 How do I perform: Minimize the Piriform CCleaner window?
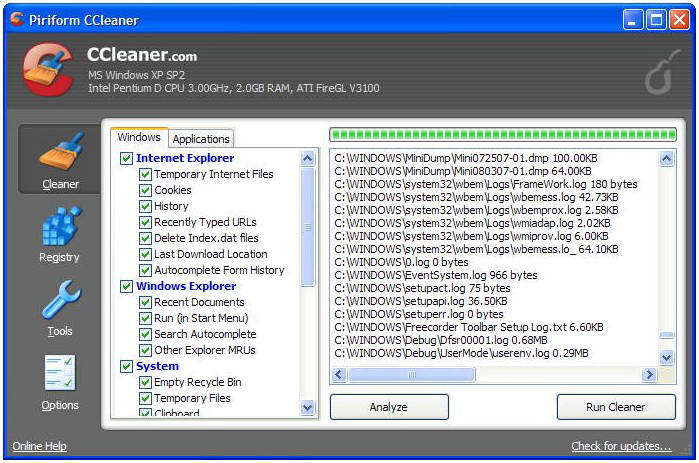[x=633, y=20]
